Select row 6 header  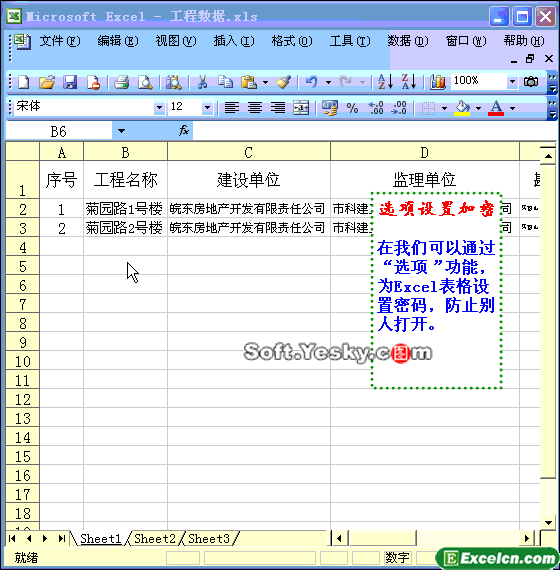pos(23,285)
